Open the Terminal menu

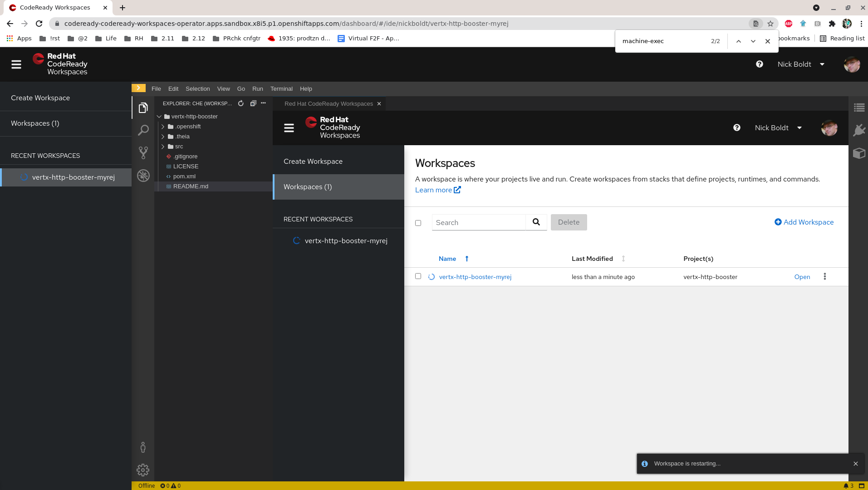tap(281, 89)
